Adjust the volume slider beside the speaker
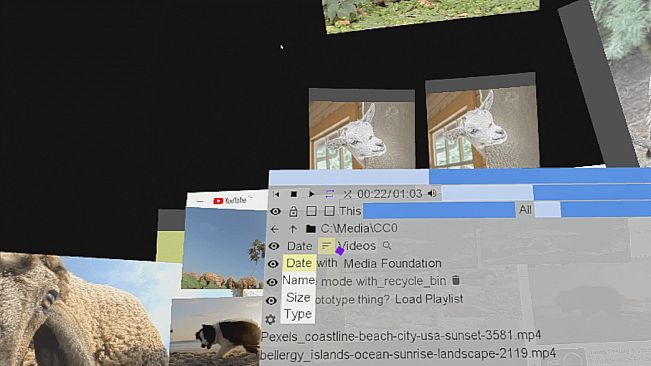651x366 pixels. pos(546,193)
